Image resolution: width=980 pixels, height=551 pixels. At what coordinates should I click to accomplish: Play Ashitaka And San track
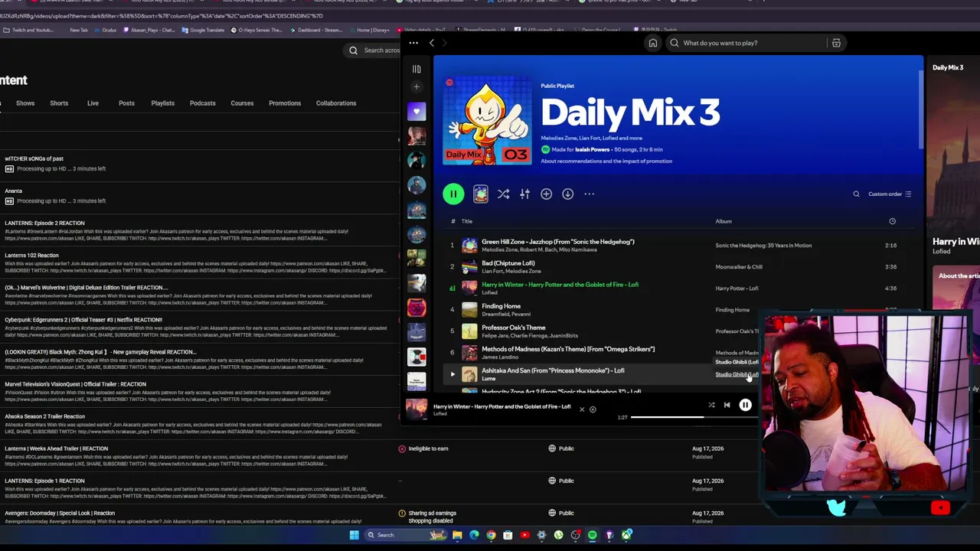[452, 374]
